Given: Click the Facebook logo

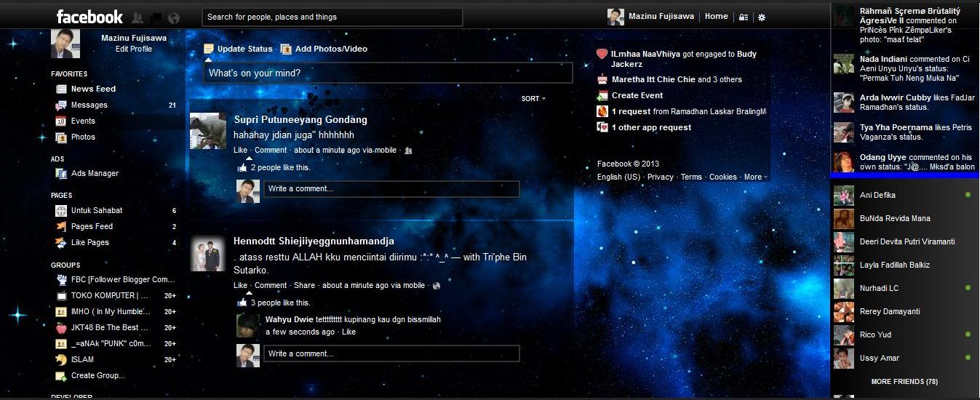Looking at the screenshot, I should coord(89,17).
